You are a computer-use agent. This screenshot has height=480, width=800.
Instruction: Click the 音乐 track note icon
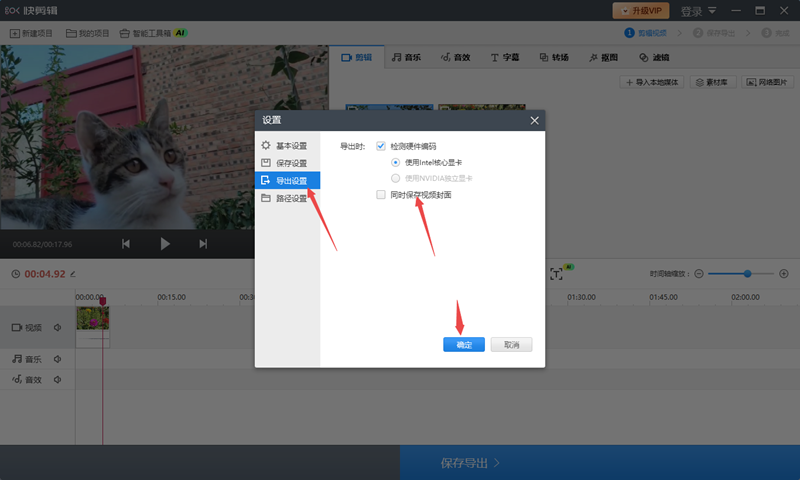[17, 359]
